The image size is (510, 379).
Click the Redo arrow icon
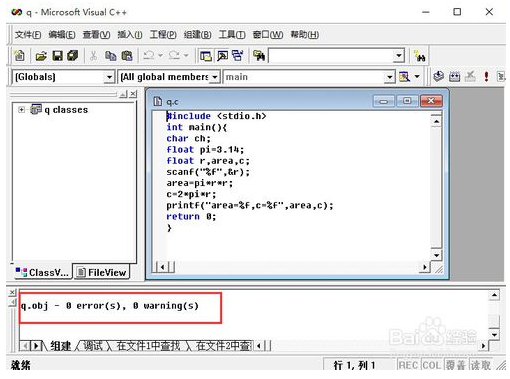point(174,55)
